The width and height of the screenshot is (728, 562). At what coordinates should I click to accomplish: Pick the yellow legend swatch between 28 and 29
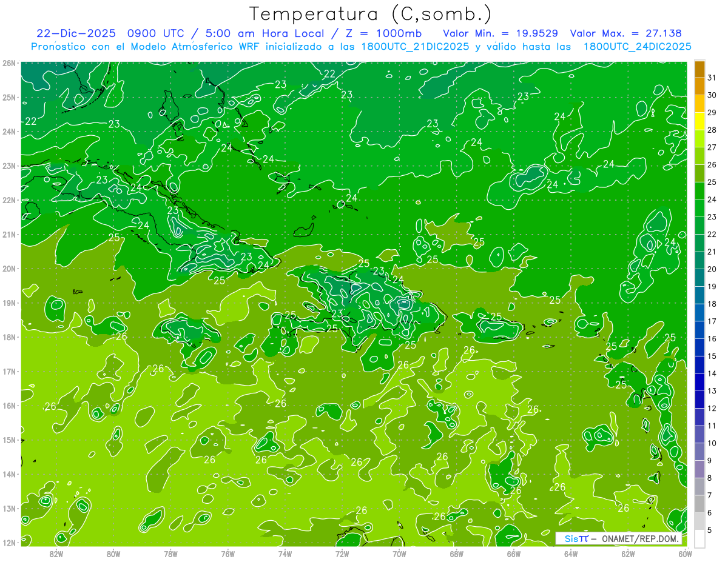point(699,121)
